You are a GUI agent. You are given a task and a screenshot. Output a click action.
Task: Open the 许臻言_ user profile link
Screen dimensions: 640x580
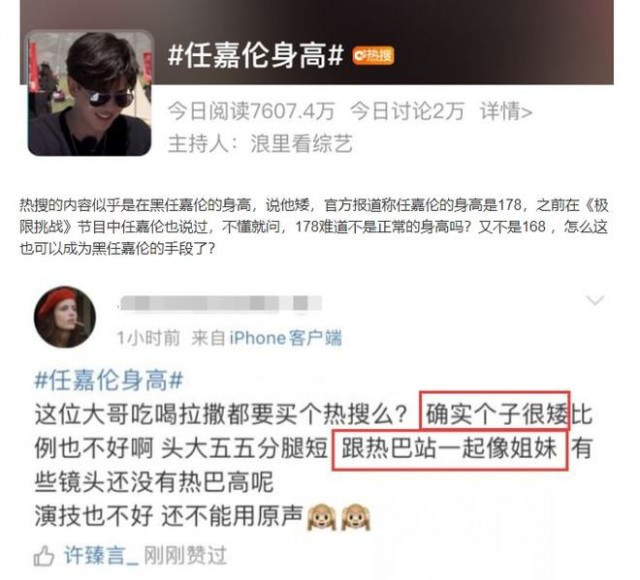[x=101, y=556]
